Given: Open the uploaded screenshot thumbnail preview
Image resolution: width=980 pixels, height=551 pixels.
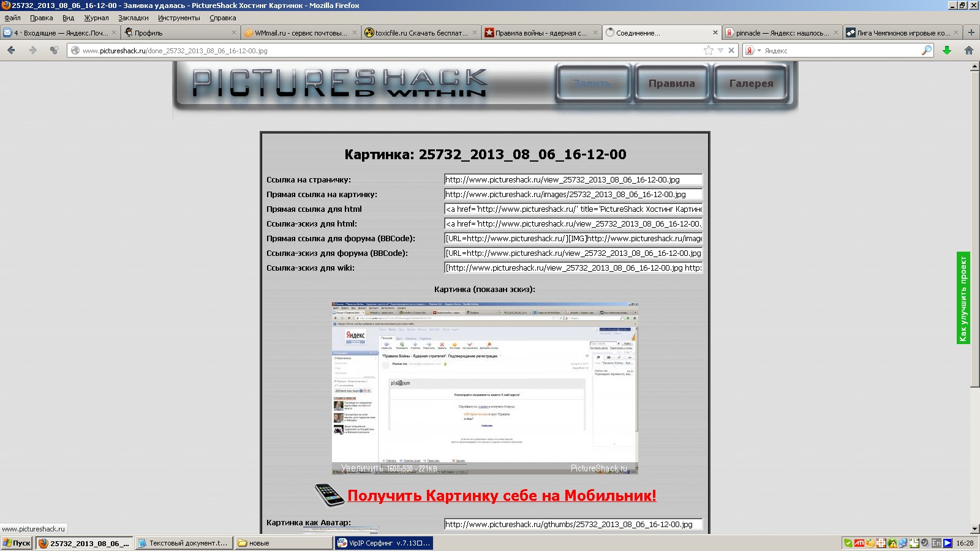Looking at the screenshot, I should (x=484, y=388).
